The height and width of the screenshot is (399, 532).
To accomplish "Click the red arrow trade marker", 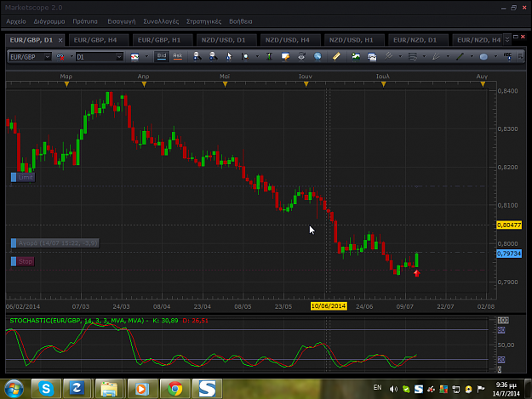I will pos(417,273).
